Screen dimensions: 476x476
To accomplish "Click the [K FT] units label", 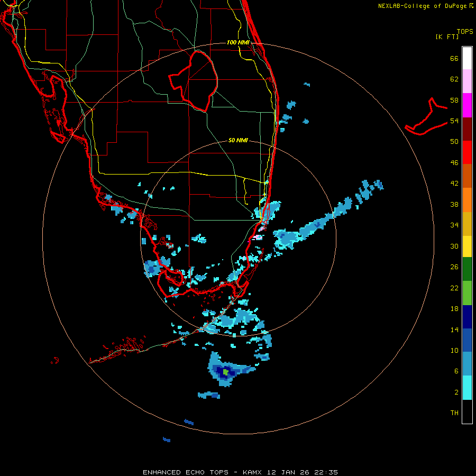I will click(x=447, y=37).
